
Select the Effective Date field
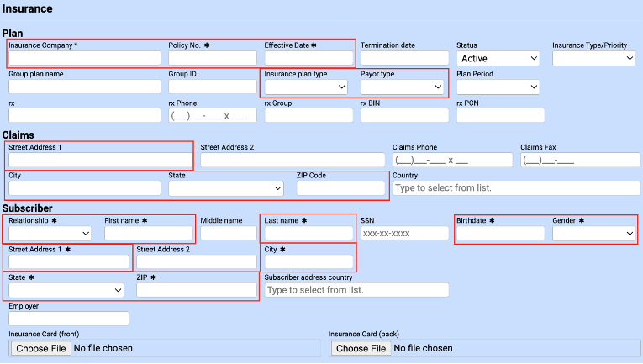[x=308, y=58]
